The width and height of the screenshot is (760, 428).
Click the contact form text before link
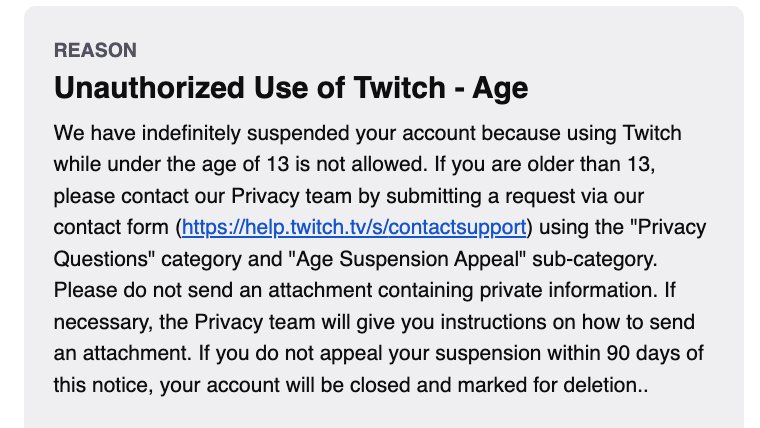point(111,227)
